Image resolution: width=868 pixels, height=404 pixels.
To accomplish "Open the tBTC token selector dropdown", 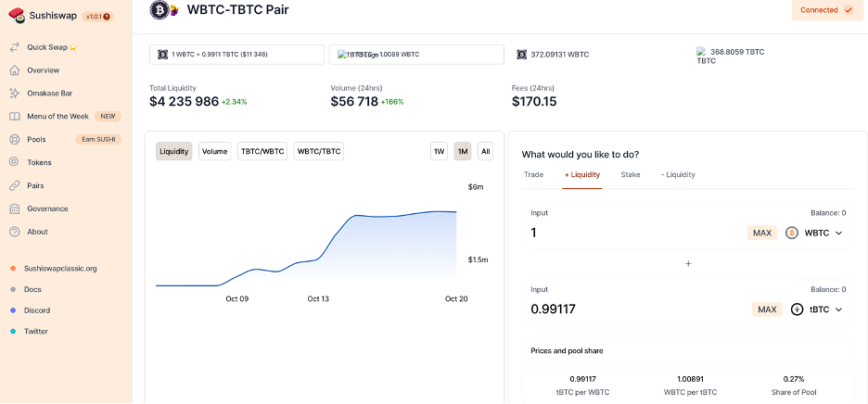I will [817, 309].
